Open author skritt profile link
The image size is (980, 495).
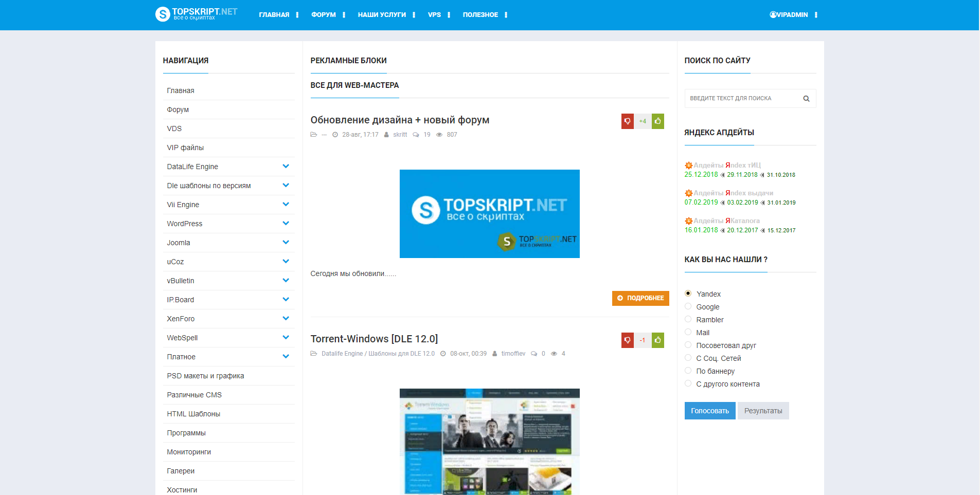click(x=400, y=135)
